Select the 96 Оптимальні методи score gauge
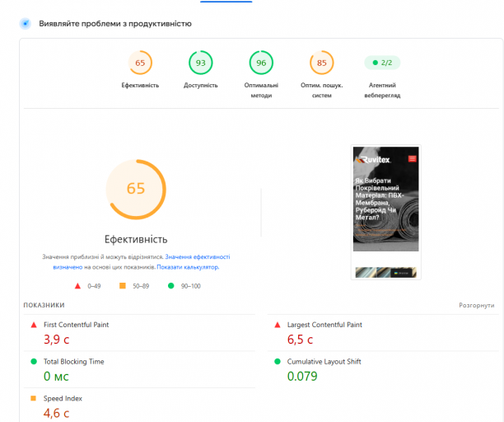Viewport: 504px width, 422px height. click(x=261, y=63)
